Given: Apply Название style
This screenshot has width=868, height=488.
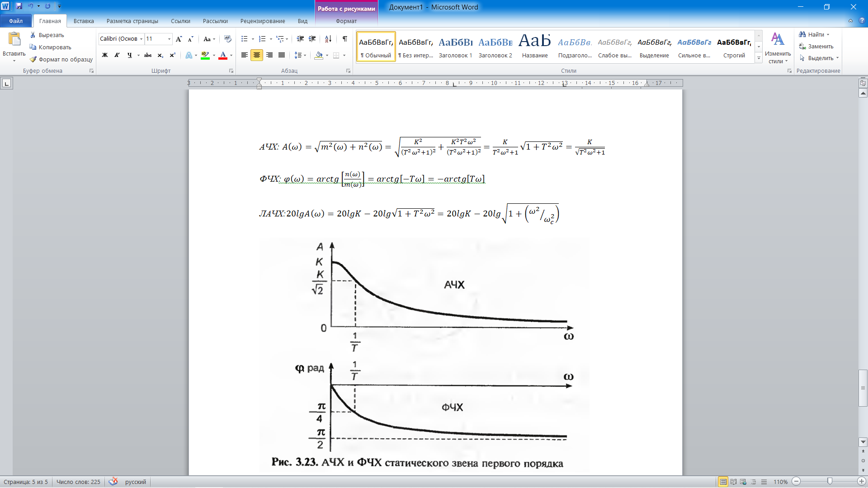Looking at the screenshot, I should pyautogui.click(x=535, y=47).
